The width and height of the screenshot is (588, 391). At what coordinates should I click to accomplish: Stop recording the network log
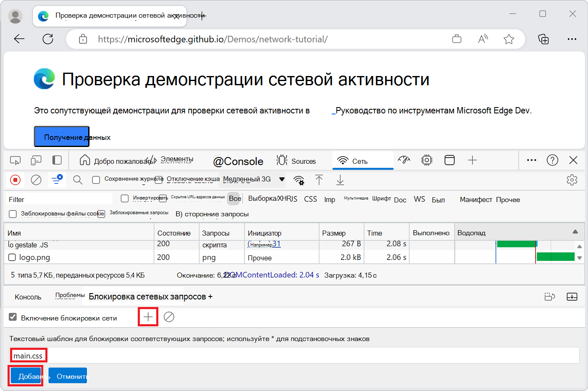pos(16,180)
